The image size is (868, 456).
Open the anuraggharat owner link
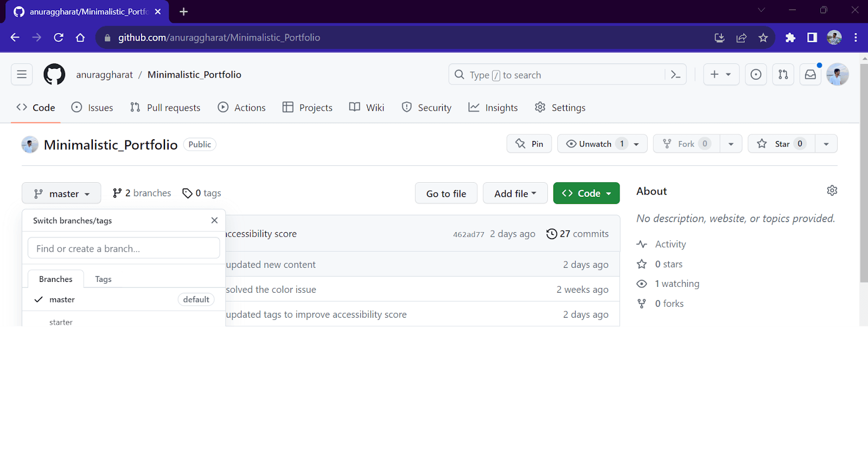(x=105, y=75)
